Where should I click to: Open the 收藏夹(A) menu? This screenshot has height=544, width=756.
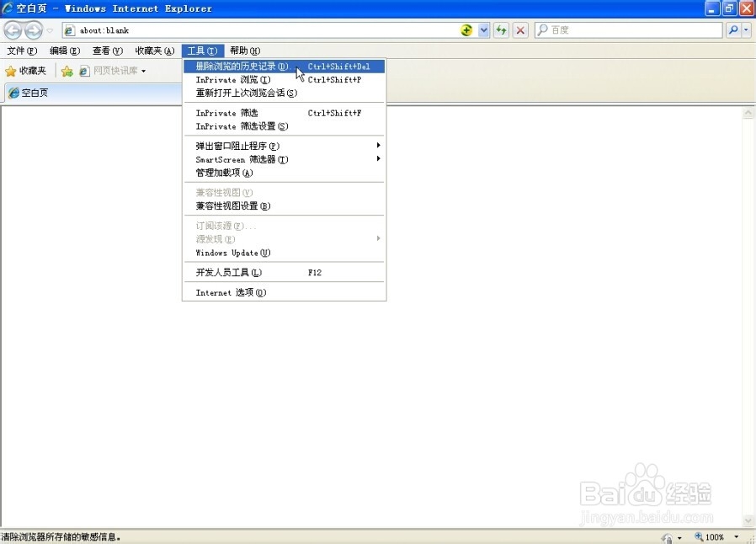(x=154, y=51)
